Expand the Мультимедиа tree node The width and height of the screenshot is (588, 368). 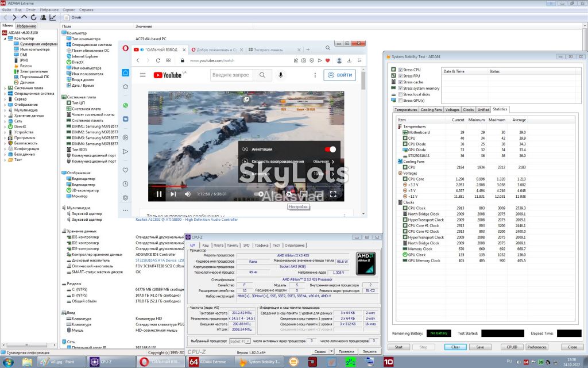(x=5, y=110)
